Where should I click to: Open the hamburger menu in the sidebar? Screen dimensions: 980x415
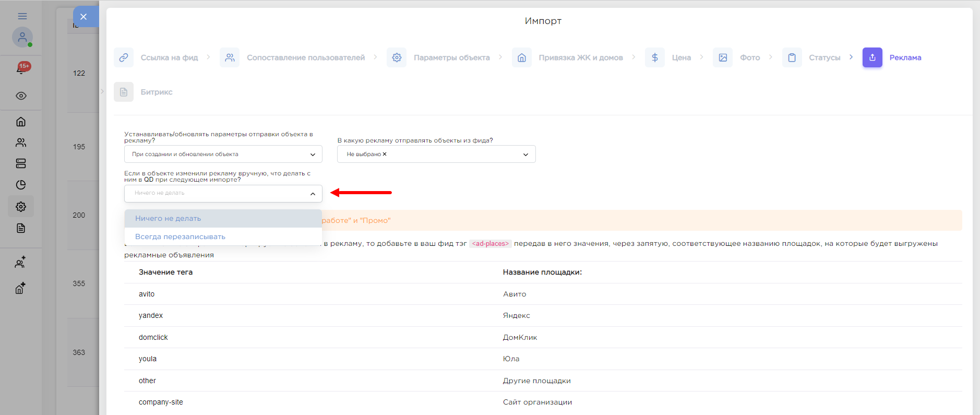(22, 16)
